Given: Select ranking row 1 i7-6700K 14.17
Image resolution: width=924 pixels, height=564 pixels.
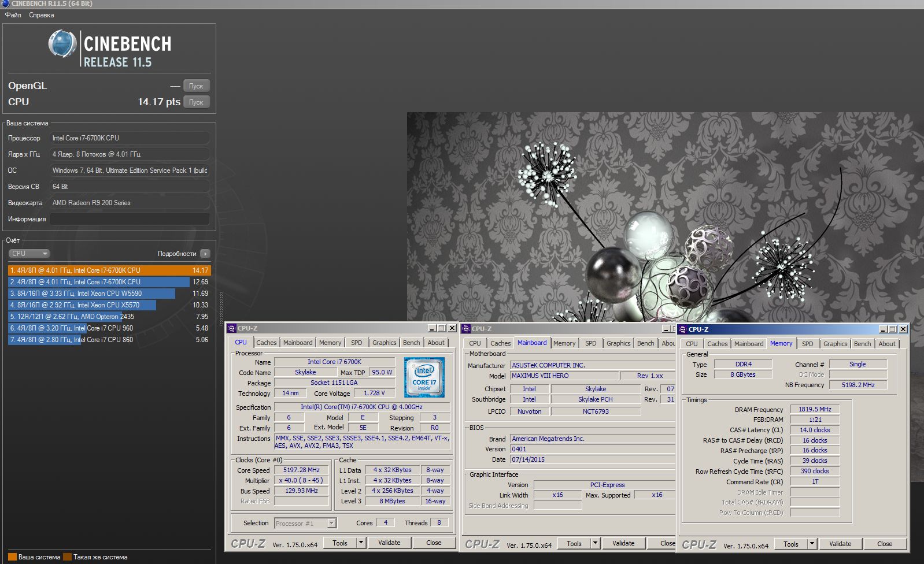Looking at the screenshot, I should pyautogui.click(x=109, y=270).
